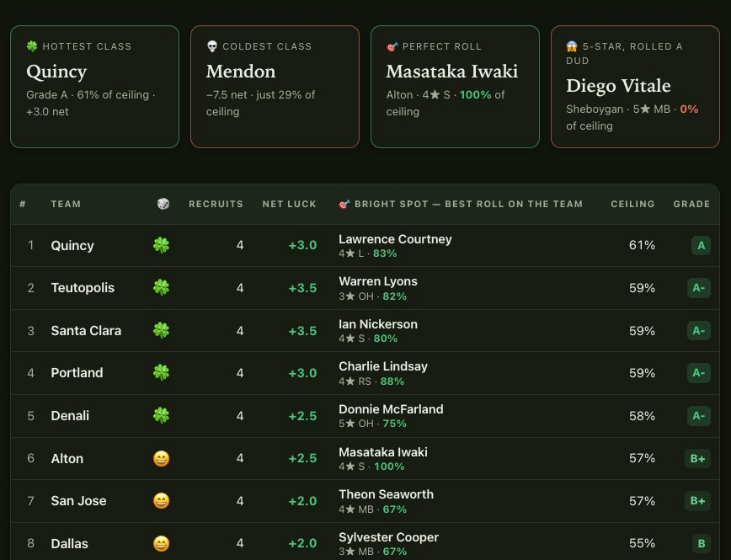Click the dart target icon on Perfect Roll card
Screen dimensions: 731x560
(392, 46)
